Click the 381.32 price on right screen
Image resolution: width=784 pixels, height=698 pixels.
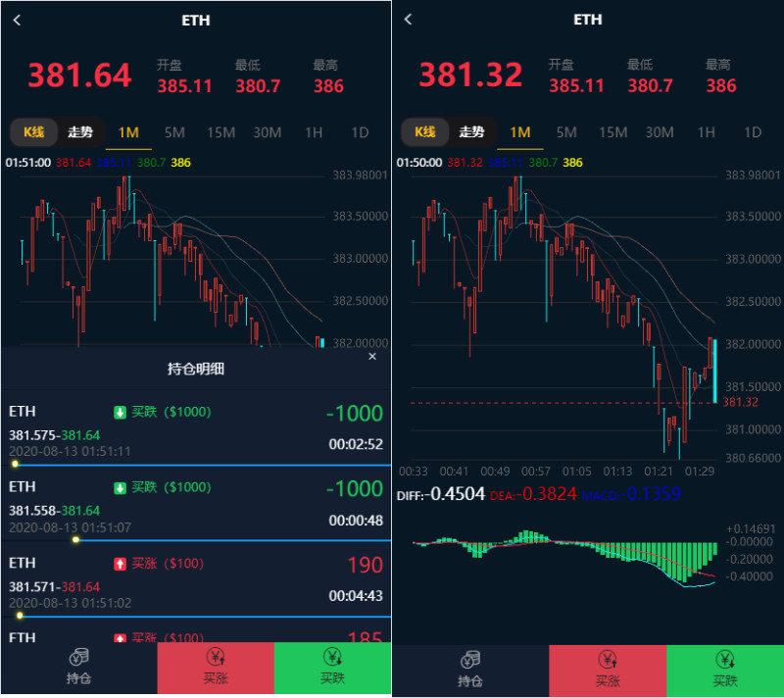tap(470, 75)
